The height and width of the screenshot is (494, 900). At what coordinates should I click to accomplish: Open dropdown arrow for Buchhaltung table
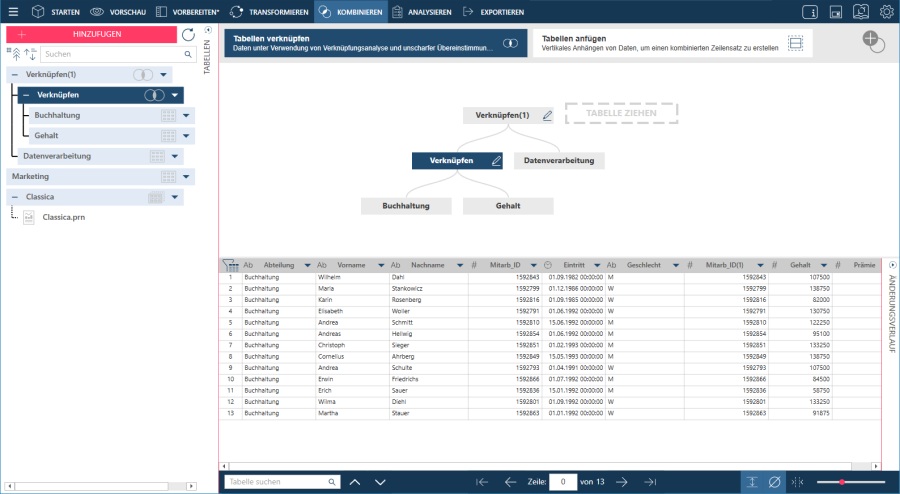pyautogui.click(x=187, y=116)
